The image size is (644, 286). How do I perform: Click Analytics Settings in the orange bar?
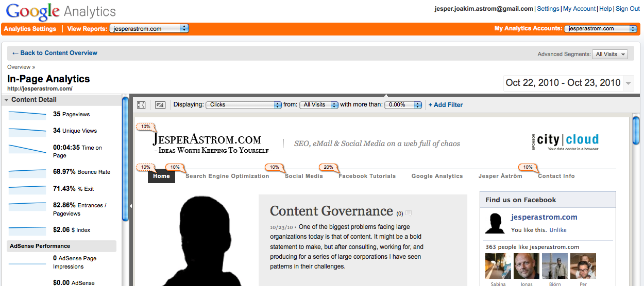30,29
